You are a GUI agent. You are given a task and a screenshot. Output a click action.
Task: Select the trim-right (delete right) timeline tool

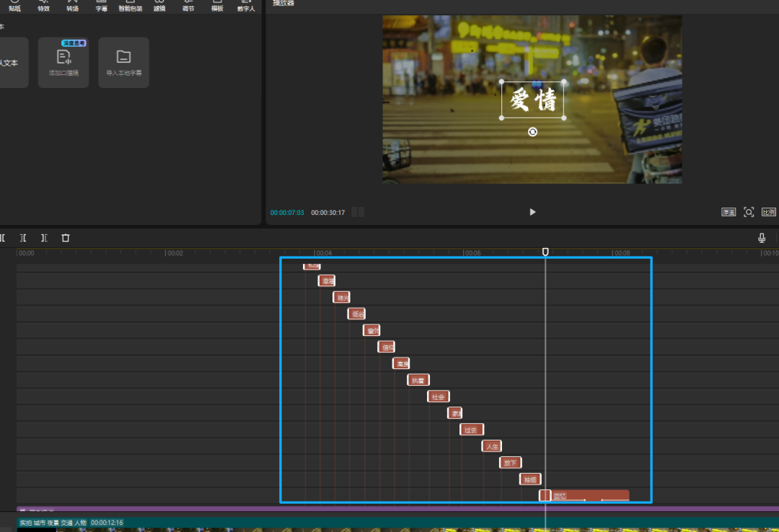pyautogui.click(x=44, y=238)
